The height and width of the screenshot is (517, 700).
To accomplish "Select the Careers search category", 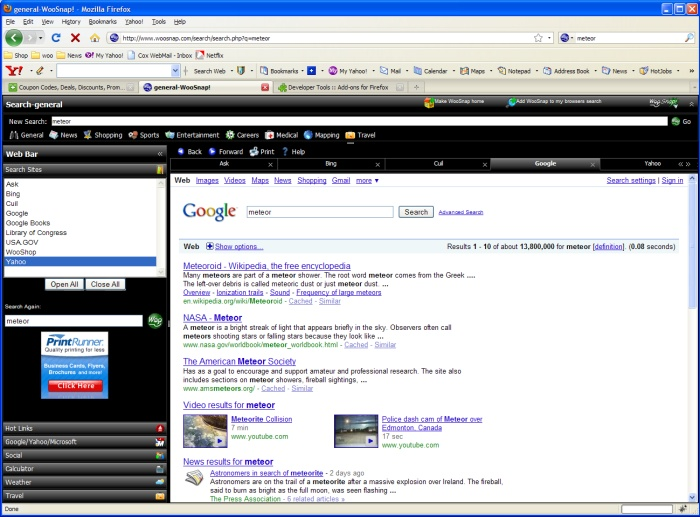I will point(242,135).
